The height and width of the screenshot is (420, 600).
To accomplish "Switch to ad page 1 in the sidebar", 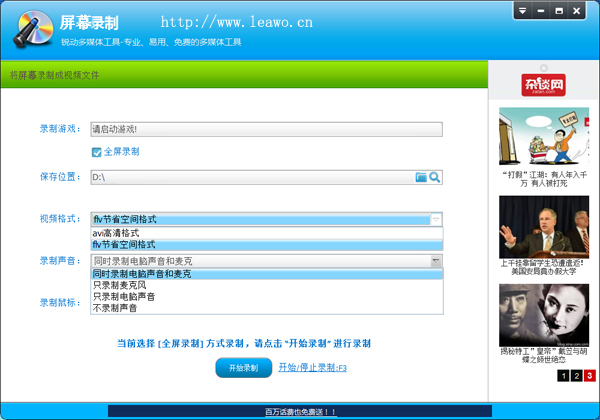I will point(564,376).
